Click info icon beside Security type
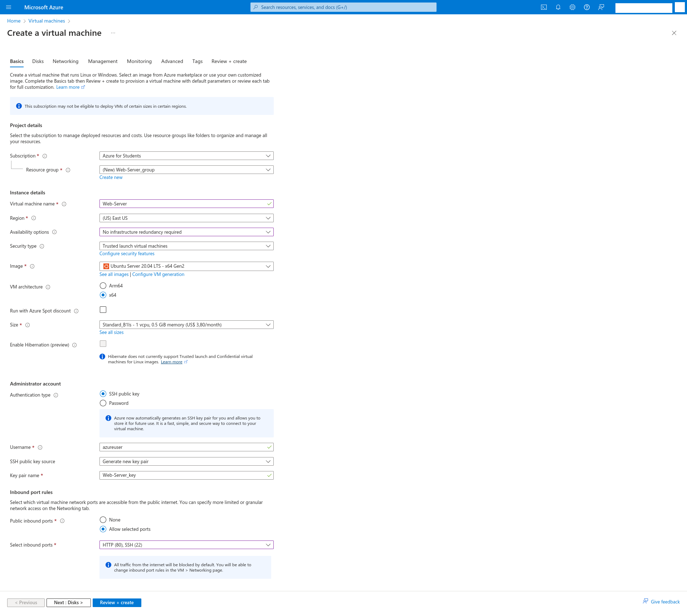This screenshot has height=616, width=687. point(42,246)
